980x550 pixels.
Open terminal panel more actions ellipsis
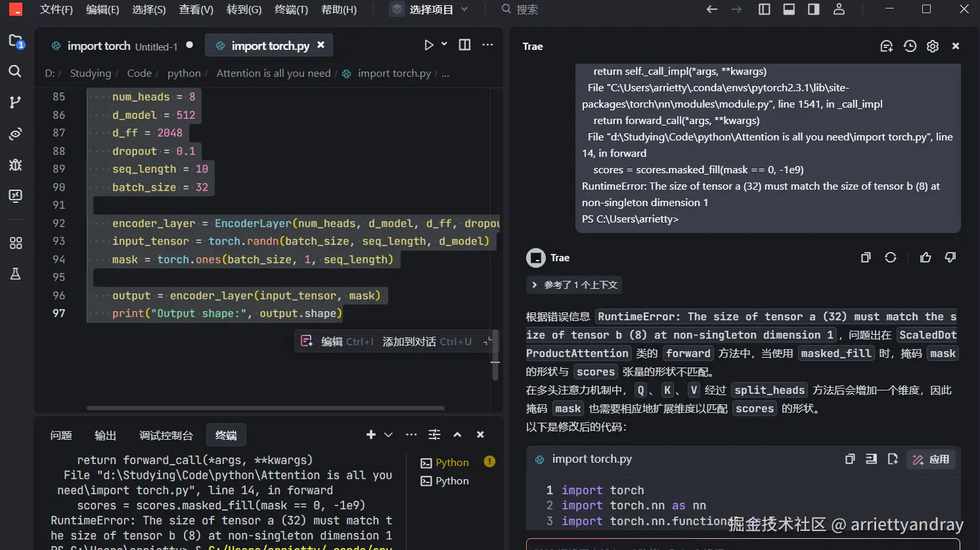411,434
